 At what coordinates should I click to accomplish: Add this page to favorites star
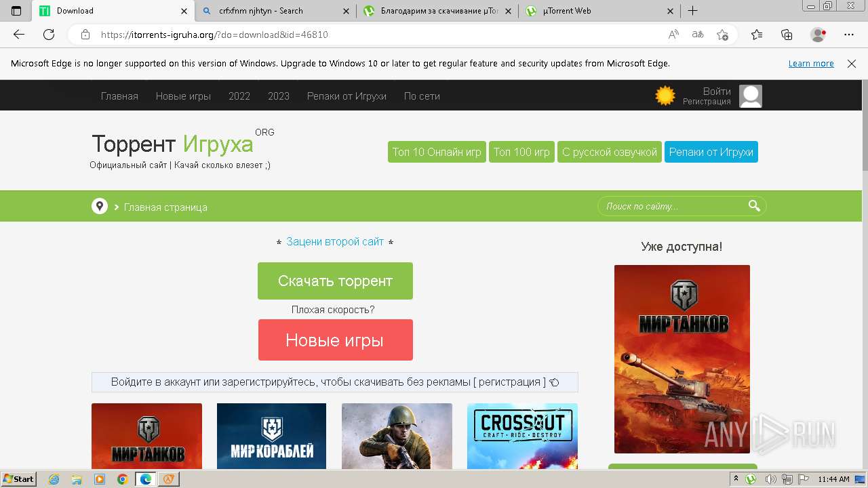[x=723, y=35]
